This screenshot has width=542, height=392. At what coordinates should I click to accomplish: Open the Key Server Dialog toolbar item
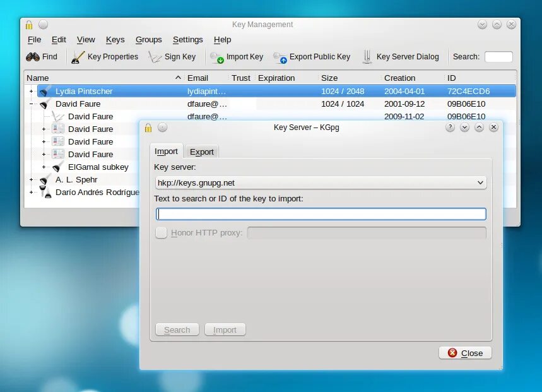[401, 57]
